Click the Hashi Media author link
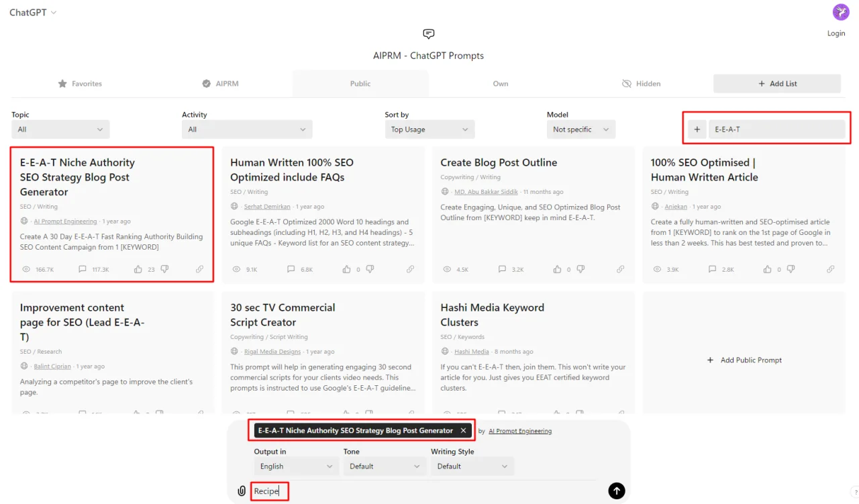 [472, 352]
